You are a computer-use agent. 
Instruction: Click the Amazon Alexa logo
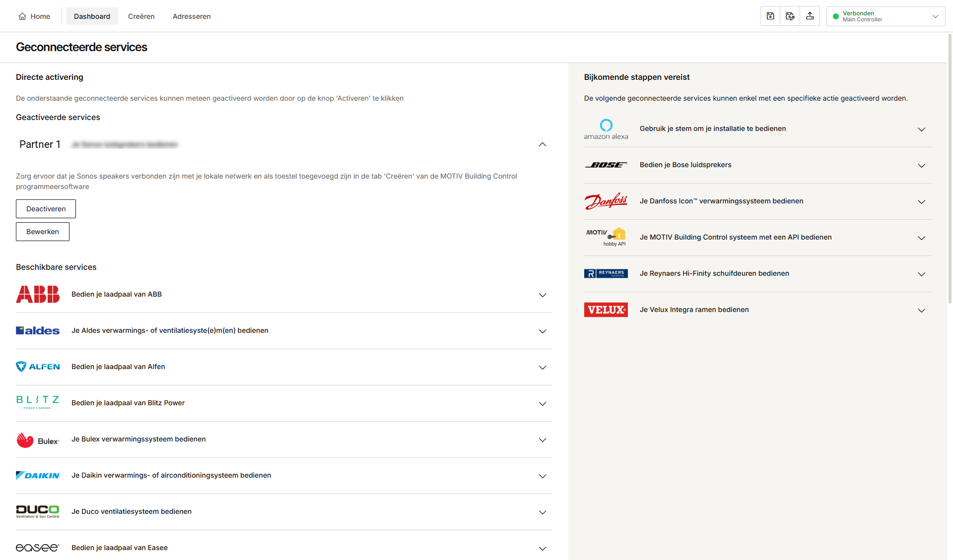click(x=606, y=129)
